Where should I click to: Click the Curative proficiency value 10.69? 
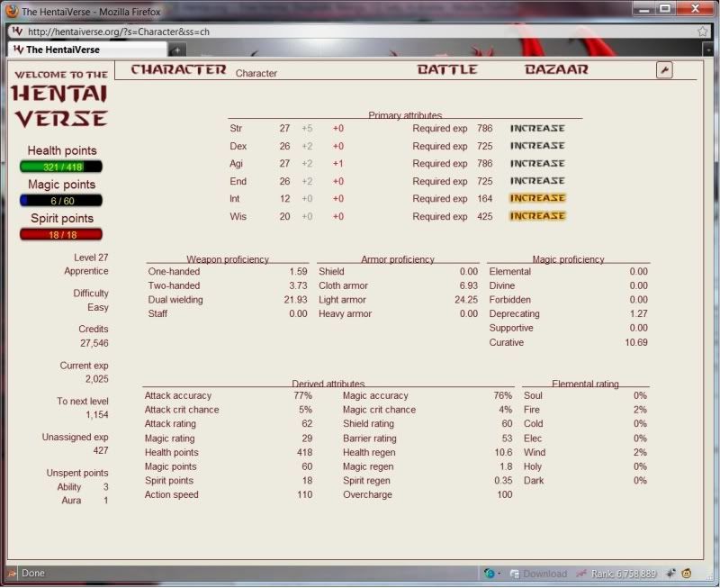(x=636, y=342)
